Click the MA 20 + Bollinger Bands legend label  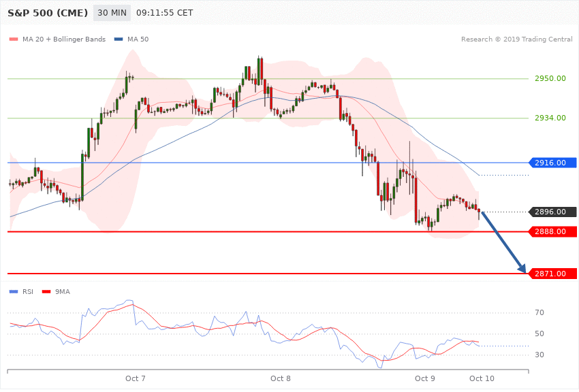[x=64, y=39]
